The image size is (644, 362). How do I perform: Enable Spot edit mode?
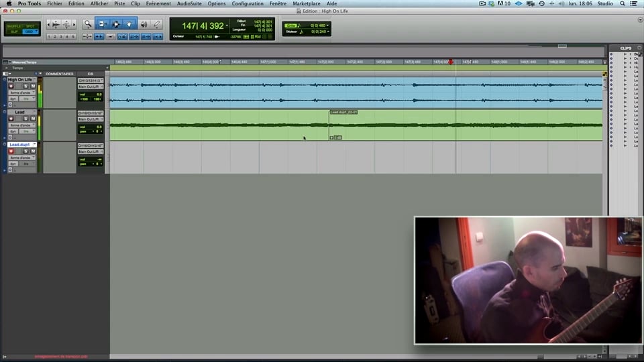coord(30,26)
